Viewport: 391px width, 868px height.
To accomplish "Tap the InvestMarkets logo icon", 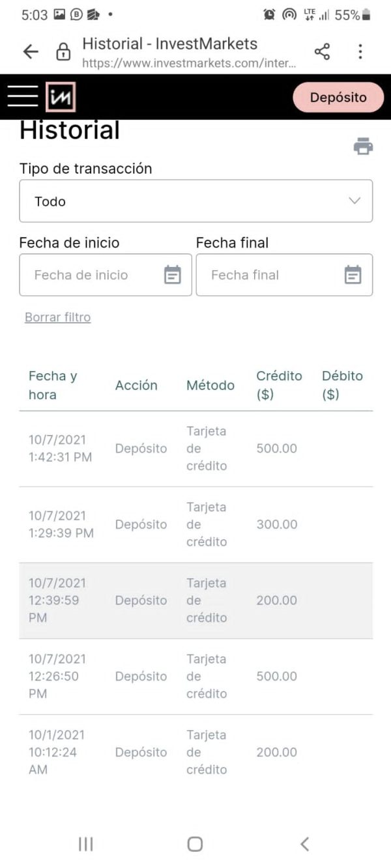I will coord(61,97).
